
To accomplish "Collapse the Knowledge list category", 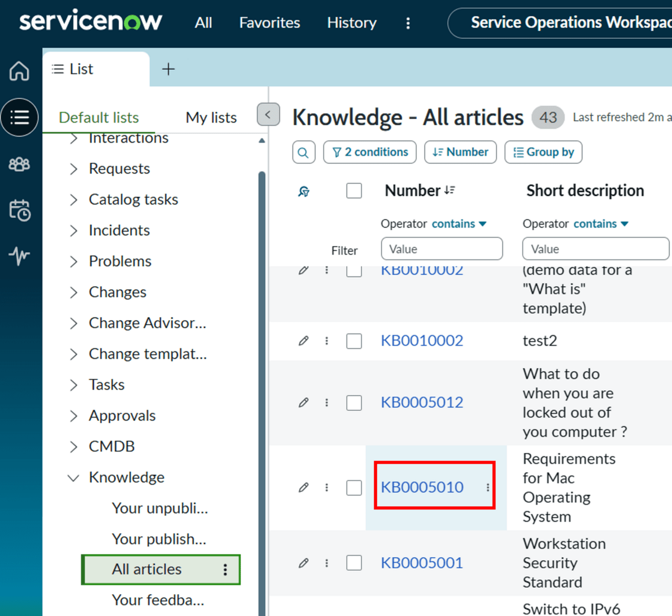I will click(73, 477).
